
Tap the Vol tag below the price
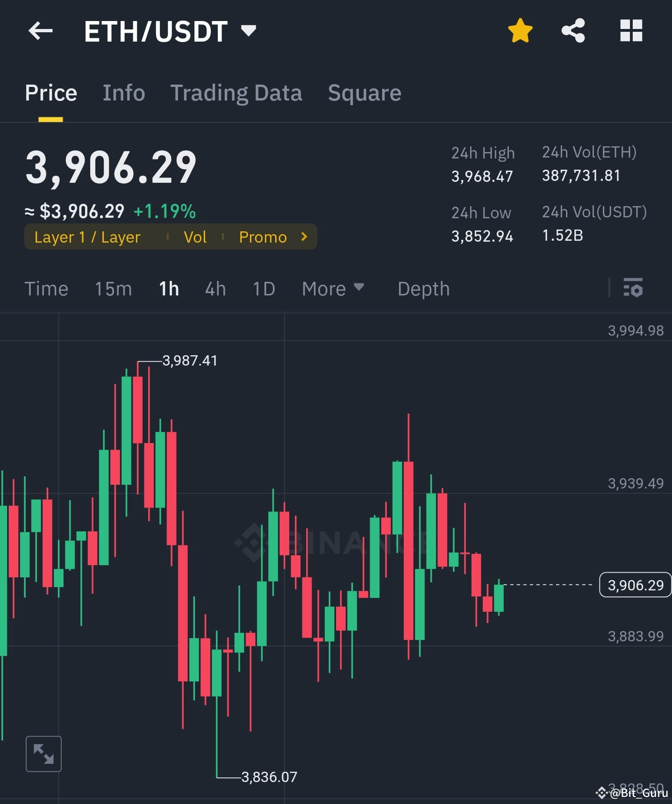tap(195, 237)
